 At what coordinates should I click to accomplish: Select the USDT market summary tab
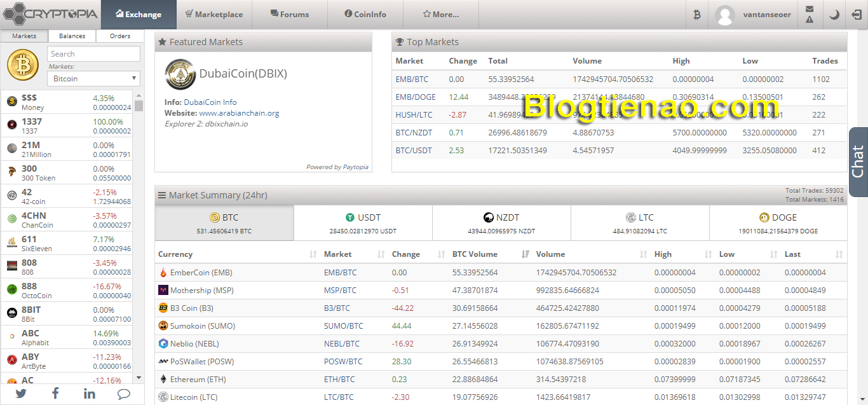pyautogui.click(x=363, y=223)
